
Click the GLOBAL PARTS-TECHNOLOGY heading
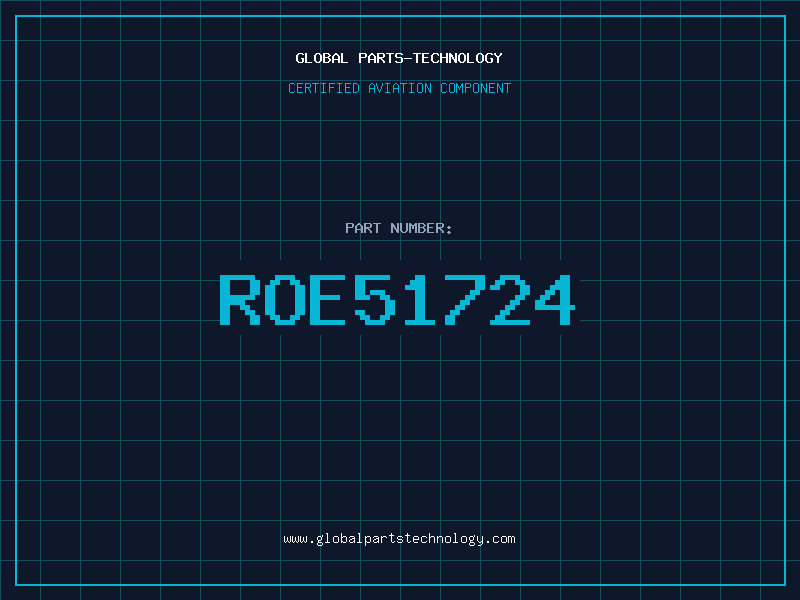pos(399,58)
